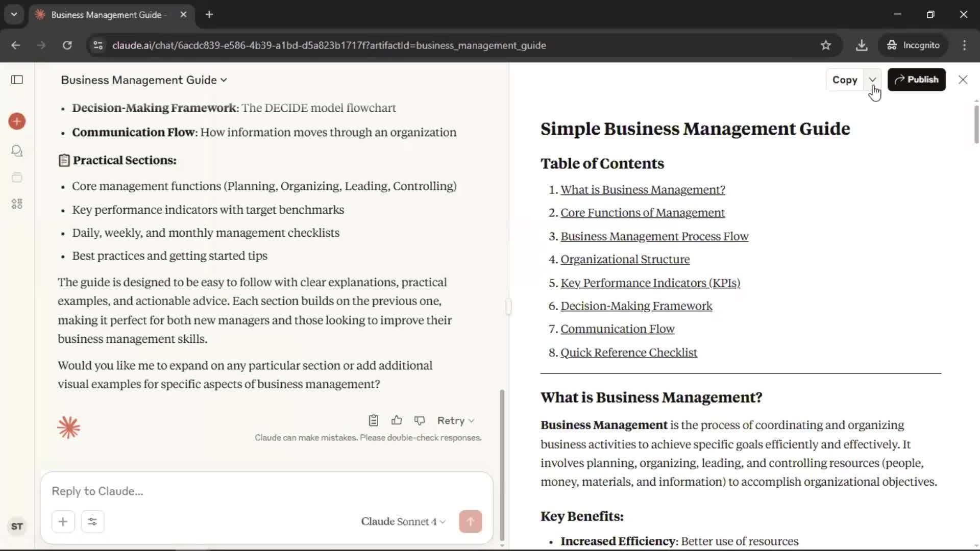The height and width of the screenshot is (551, 980).
Task: Open the tab search dropdown arrow
Action: pos(14,15)
